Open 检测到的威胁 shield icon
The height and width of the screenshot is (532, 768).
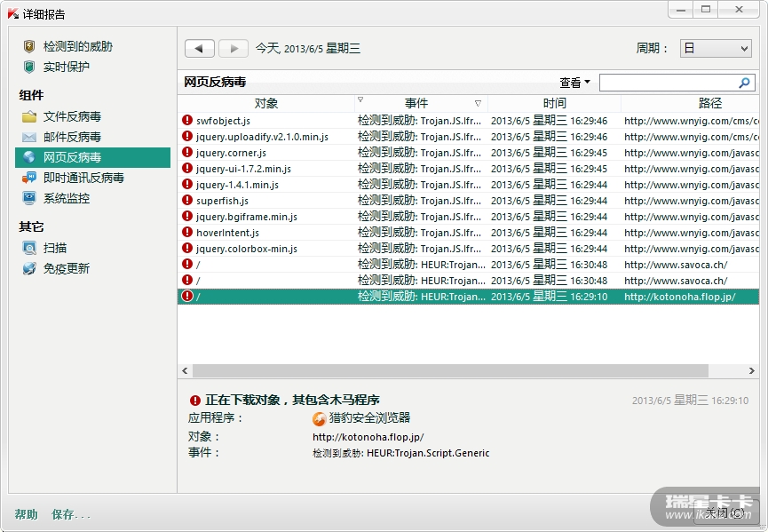tap(29, 46)
